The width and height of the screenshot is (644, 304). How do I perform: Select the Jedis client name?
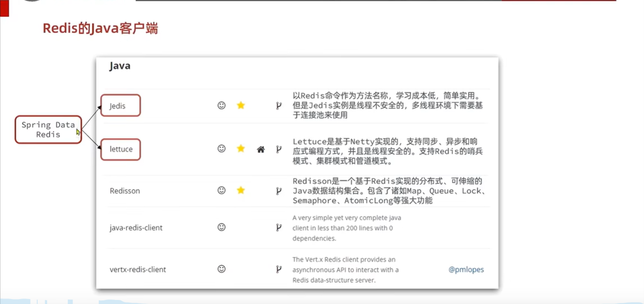(118, 106)
